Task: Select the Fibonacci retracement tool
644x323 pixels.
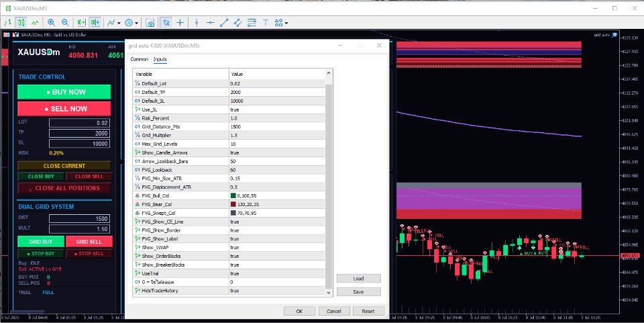Action: (252, 23)
